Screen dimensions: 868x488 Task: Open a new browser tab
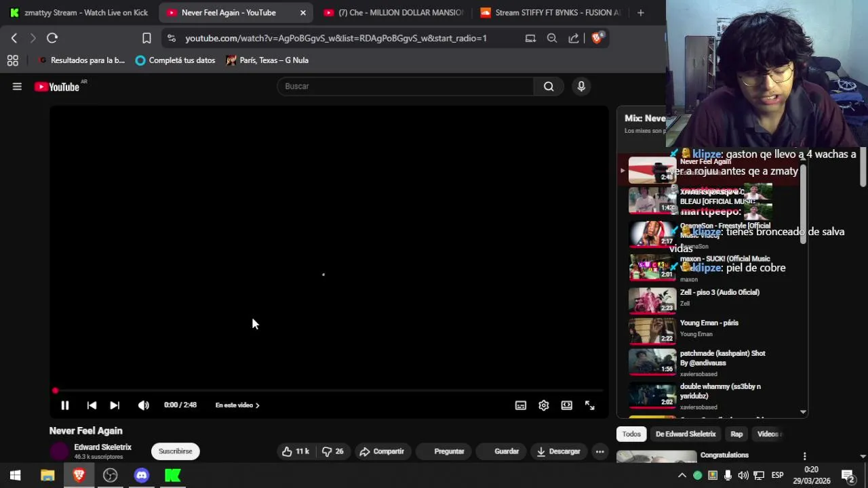point(641,12)
